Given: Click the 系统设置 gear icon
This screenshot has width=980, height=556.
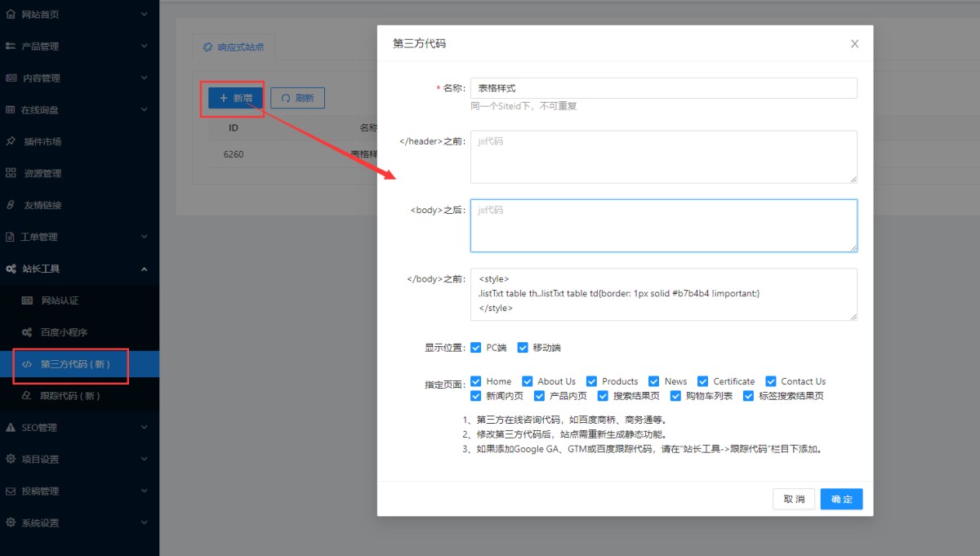Looking at the screenshot, I should pyautogui.click(x=11, y=523).
